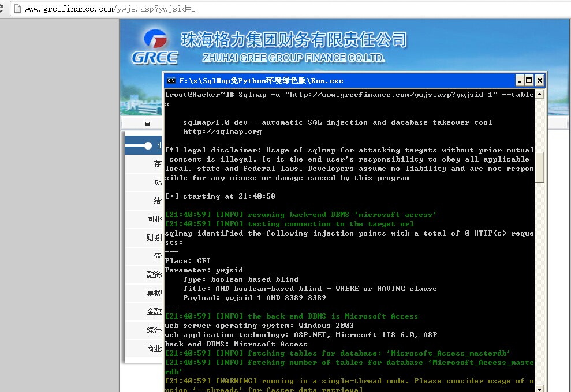Viewport: 571px width, 392px height.
Task: Click the 'testing connection to the target url' line
Action: click(x=289, y=224)
